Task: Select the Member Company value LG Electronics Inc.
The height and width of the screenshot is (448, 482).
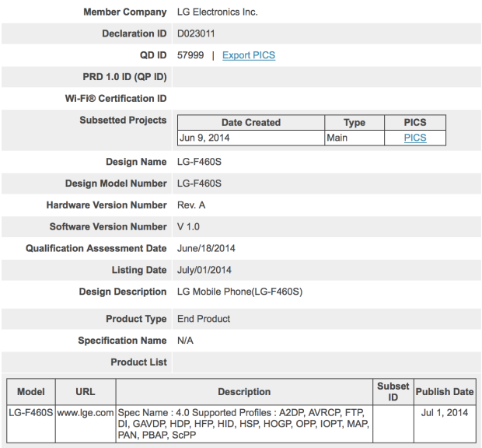Action: pyautogui.click(x=218, y=12)
